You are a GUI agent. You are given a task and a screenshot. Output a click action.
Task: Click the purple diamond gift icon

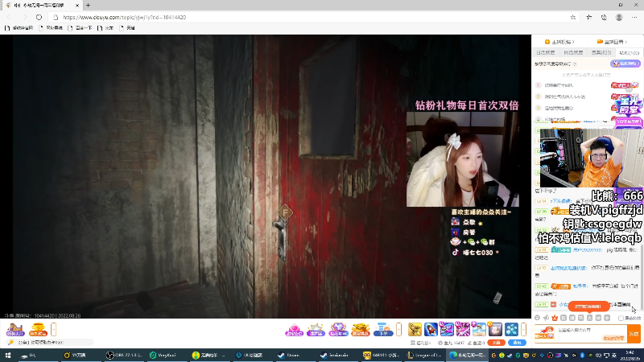click(x=338, y=329)
